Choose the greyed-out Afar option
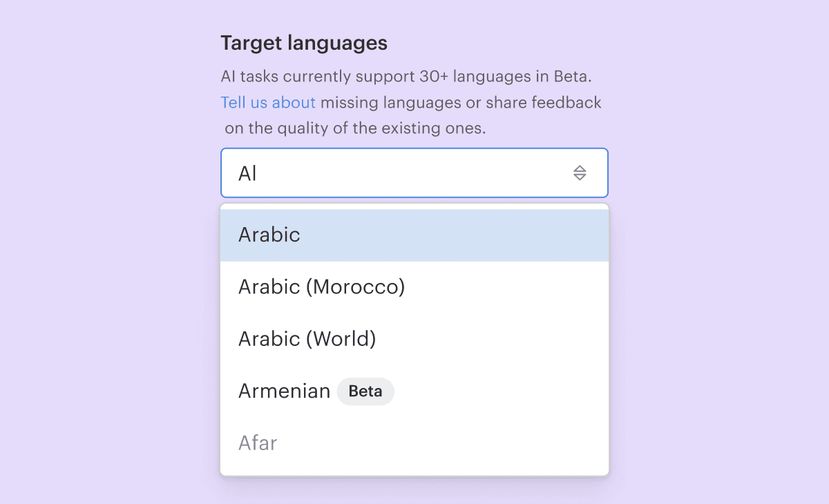The width and height of the screenshot is (829, 504). tap(258, 443)
